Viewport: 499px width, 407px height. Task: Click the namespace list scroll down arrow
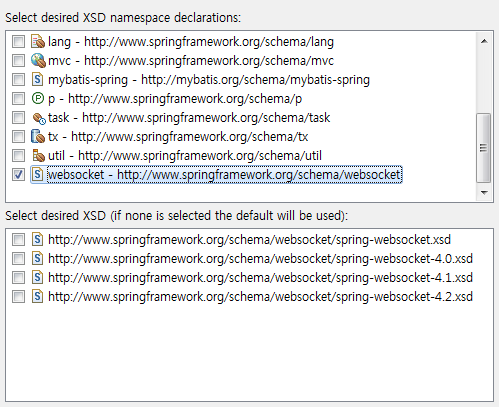484,192
